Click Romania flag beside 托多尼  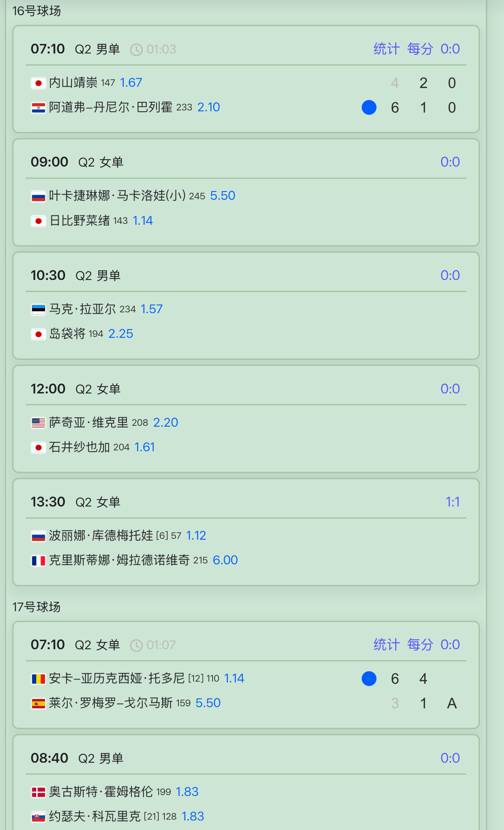[38, 679]
